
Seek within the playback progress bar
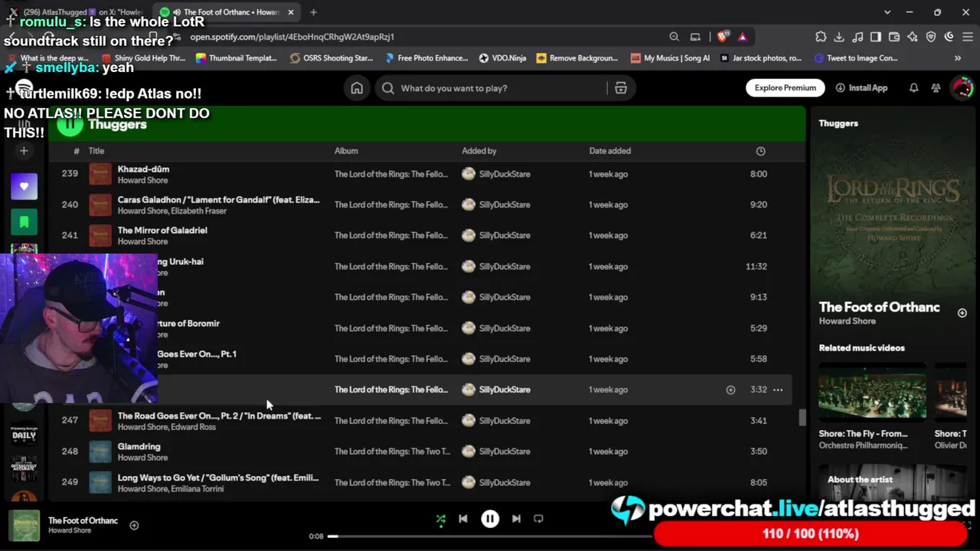point(490,536)
